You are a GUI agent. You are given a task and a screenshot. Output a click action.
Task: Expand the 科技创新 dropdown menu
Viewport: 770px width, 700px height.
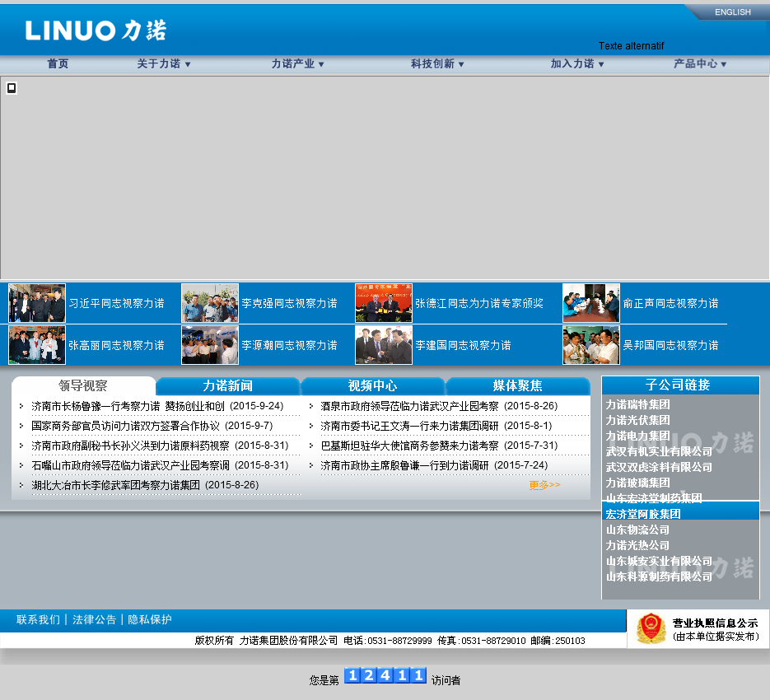tap(437, 63)
